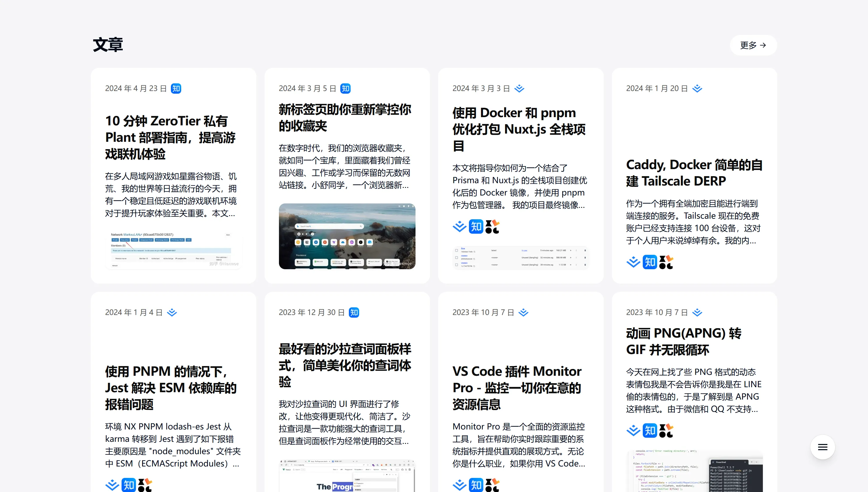Click the ZeroTier network members screenshot thumbnail
The image size is (868, 492).
pyautogui.click(x=174, y=250)
